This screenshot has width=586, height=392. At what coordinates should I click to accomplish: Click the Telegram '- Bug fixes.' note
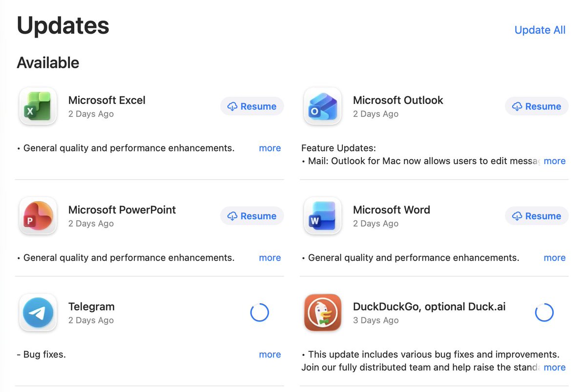[x=41, y=354]
